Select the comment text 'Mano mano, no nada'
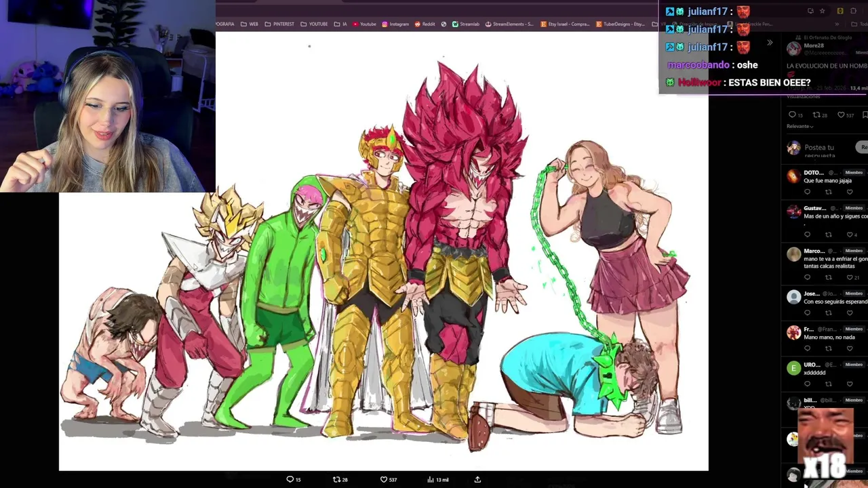 [x=829, y=337]
